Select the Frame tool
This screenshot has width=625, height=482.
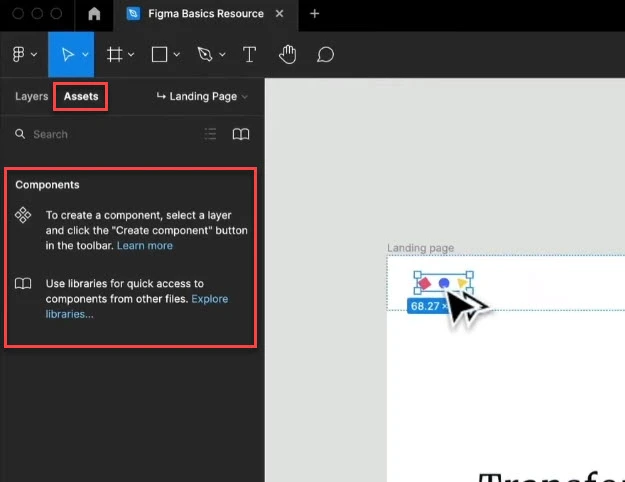tap(114, 54)
